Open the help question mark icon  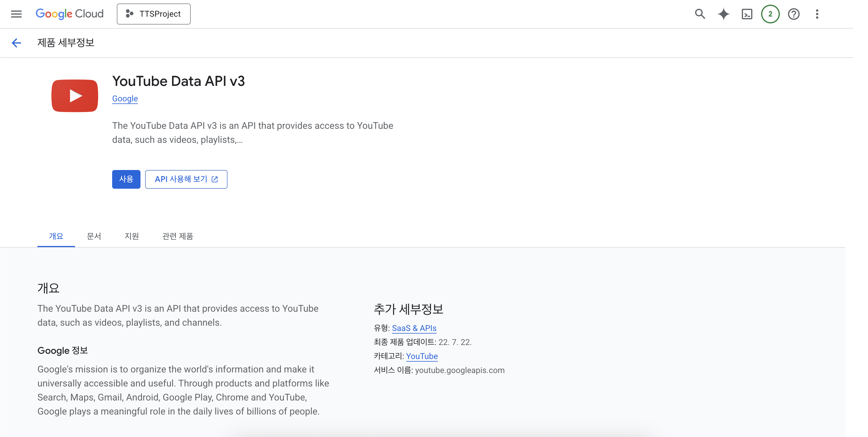(x=794, y=14)
